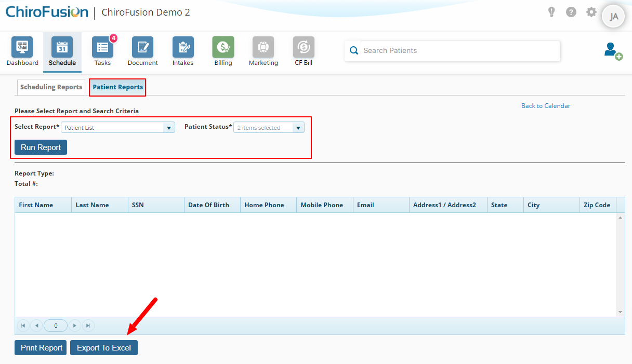Go to the previous results page

click(36, 326)
